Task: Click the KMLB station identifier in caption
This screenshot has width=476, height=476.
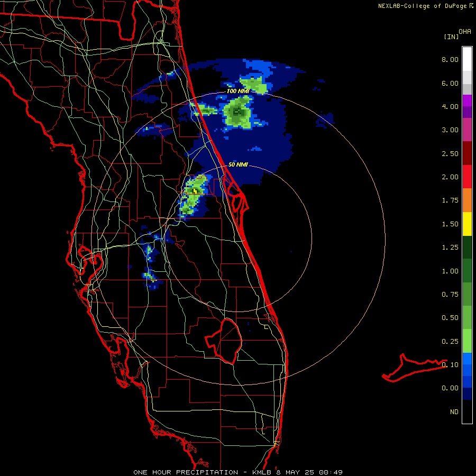Action: [262, 472]
